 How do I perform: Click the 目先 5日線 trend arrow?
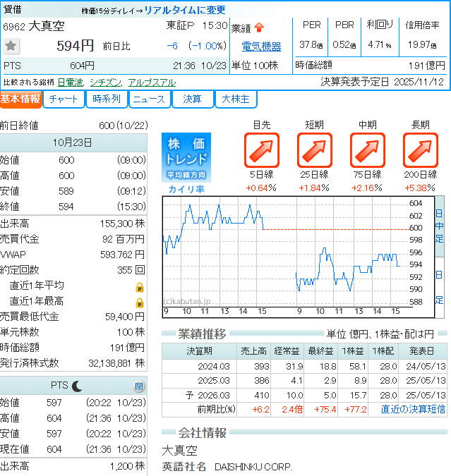[262, 150]
